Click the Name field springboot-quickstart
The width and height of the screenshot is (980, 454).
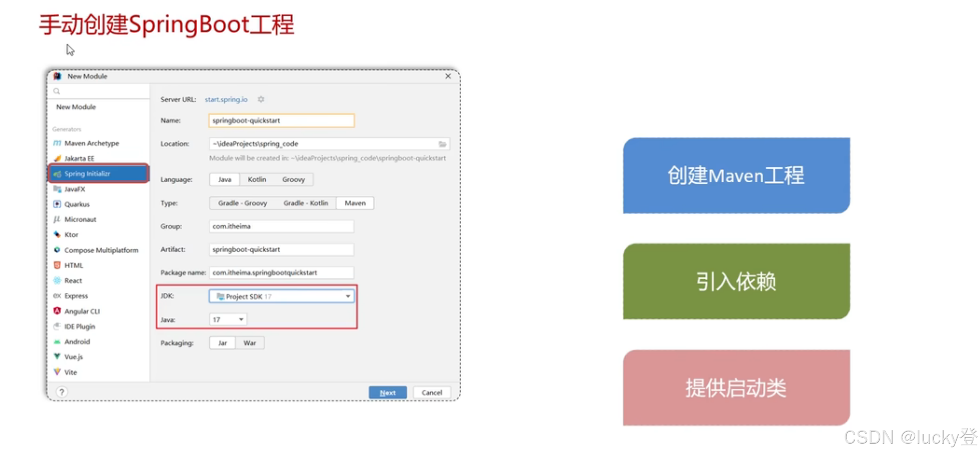[x=282, y=121]
